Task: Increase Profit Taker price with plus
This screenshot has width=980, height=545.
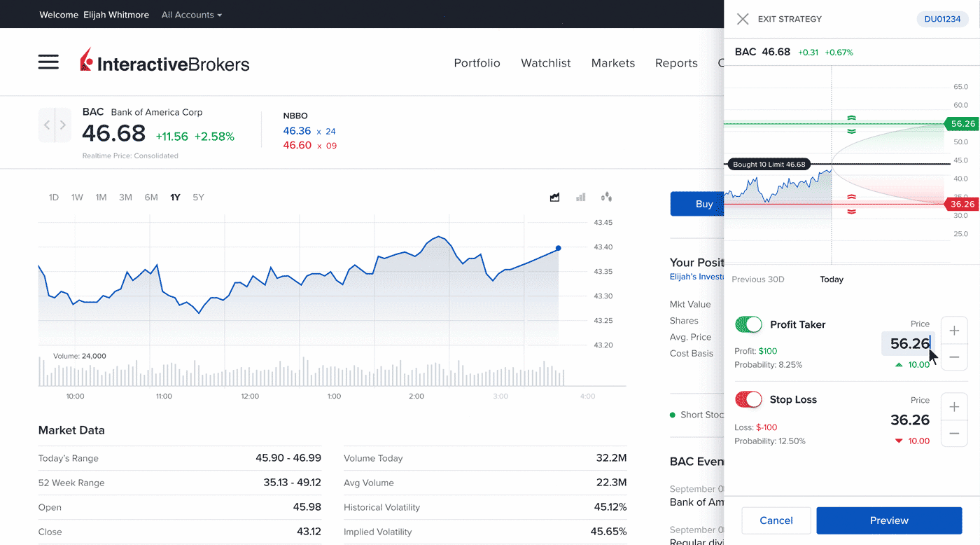Action: click(954, 331)
